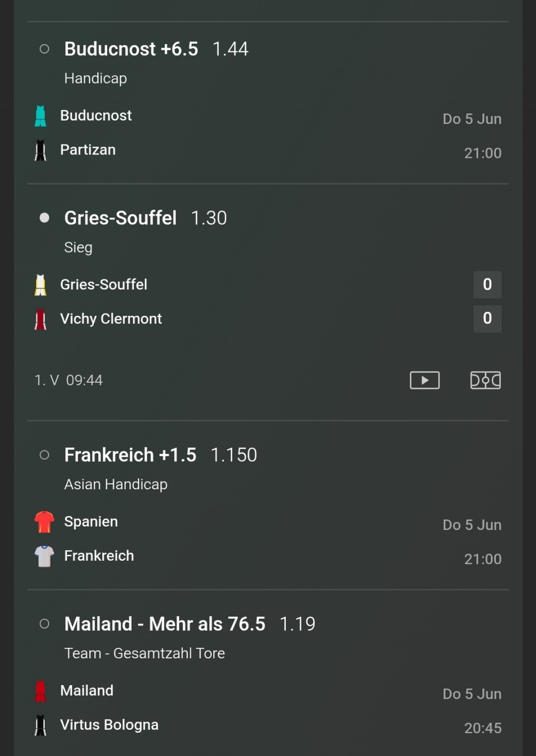Click the teal Buducnost jersey icon
Screen dimensions: 536x756
click(x=40, y=116)
